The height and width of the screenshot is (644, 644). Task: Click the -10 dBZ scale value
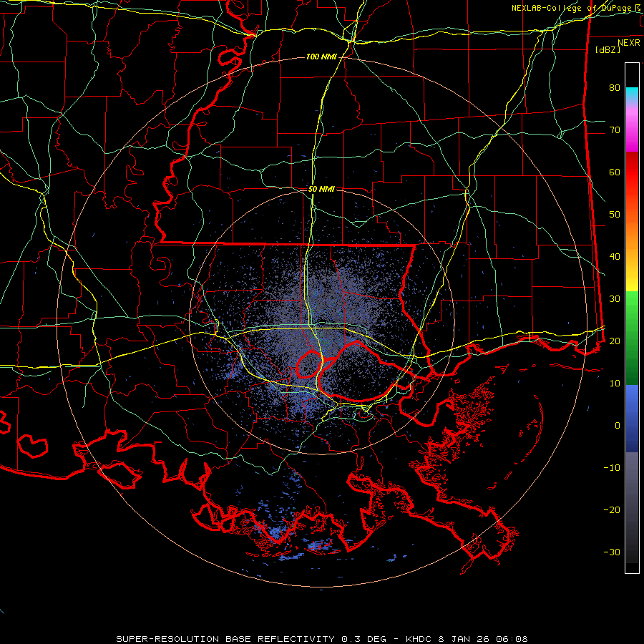612,468
